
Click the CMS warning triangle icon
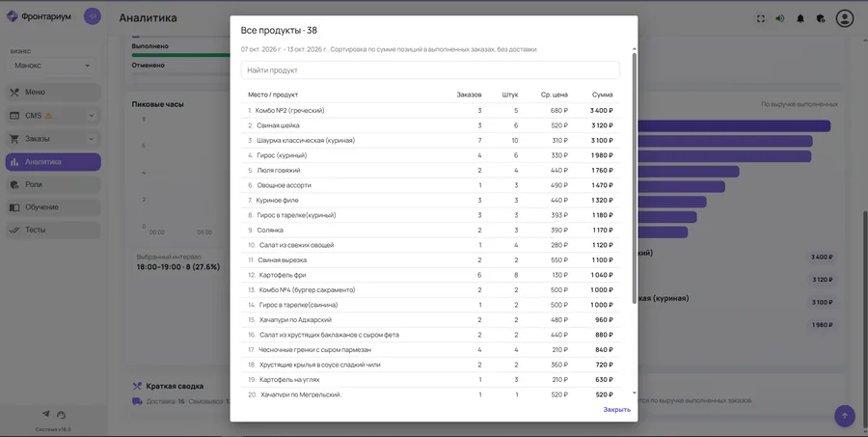tap(48, 116)
